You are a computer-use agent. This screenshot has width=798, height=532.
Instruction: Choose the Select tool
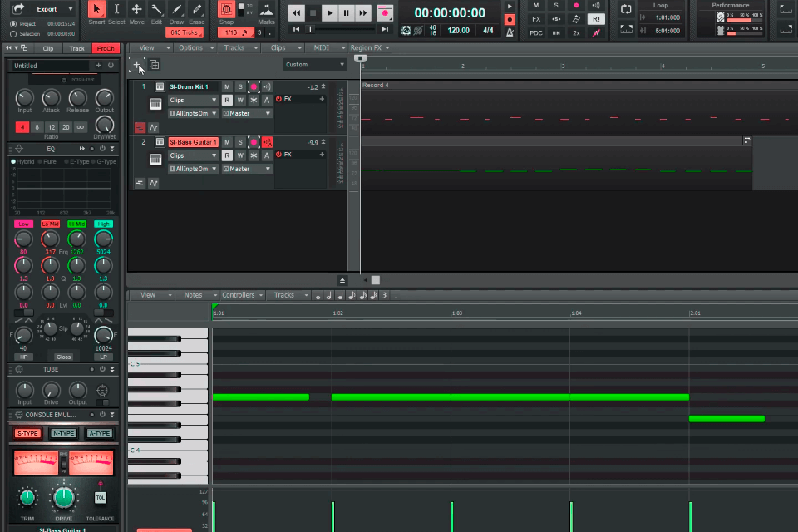point(116,9)
